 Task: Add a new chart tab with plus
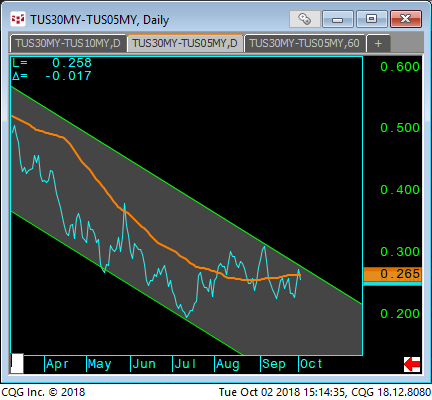[378, 44]
